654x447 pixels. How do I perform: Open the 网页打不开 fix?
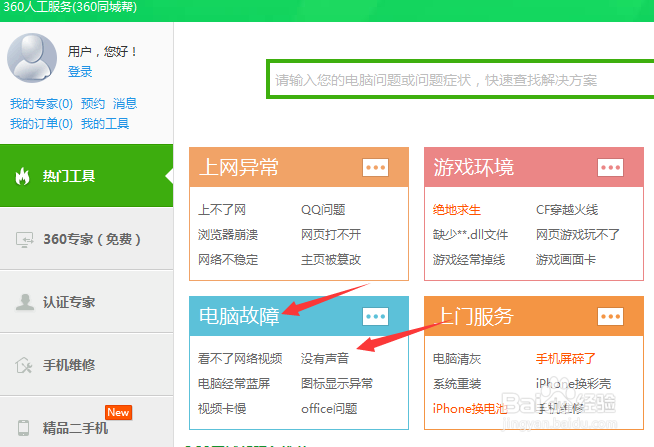(331, 234)
